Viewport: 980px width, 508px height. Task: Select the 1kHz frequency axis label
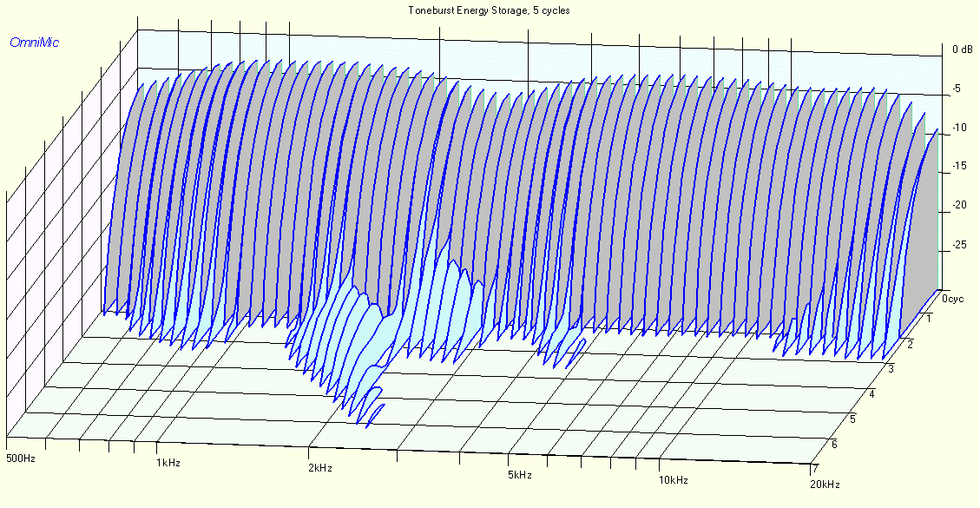point(168,463)
